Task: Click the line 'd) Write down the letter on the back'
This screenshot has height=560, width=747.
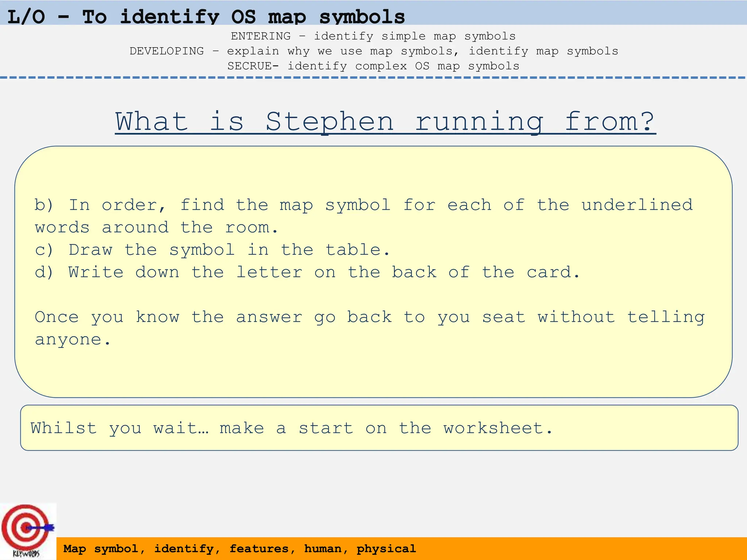Action: 307,272
